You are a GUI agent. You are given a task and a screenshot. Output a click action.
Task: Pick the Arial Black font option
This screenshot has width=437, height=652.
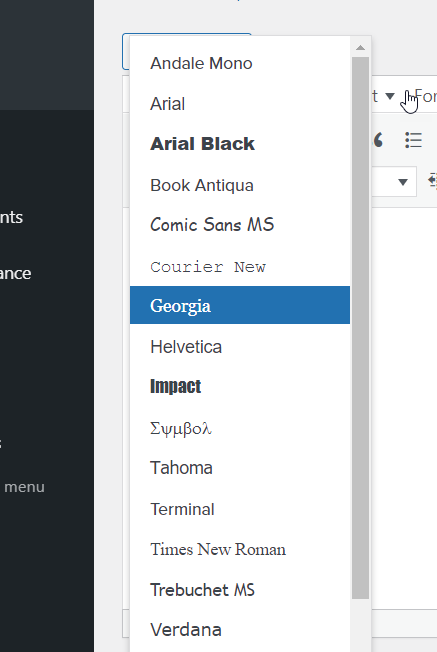[x=240, y=144]
